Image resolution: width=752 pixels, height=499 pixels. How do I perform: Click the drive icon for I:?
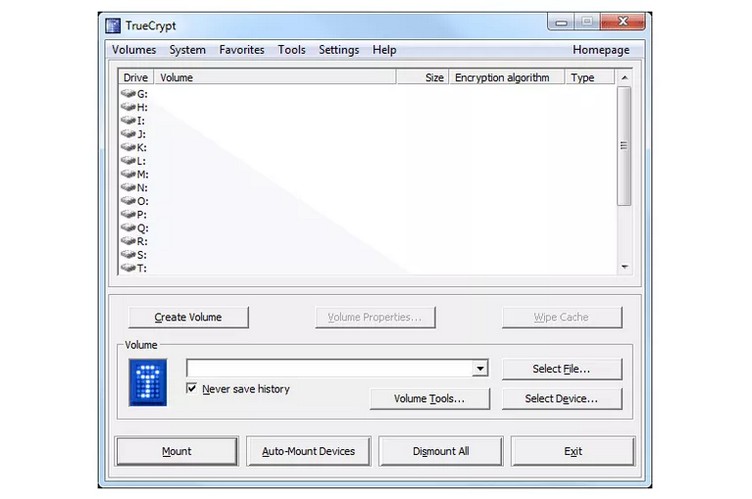(x=128, y=120)
